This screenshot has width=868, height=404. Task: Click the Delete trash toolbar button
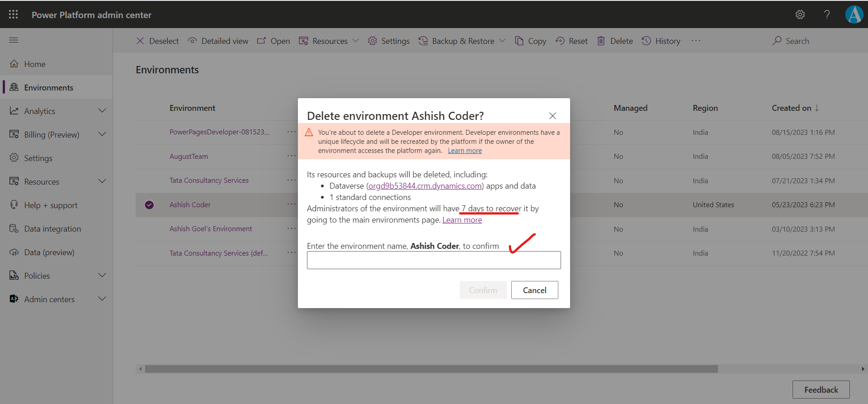pyautogui.click(x=615, y=41)
